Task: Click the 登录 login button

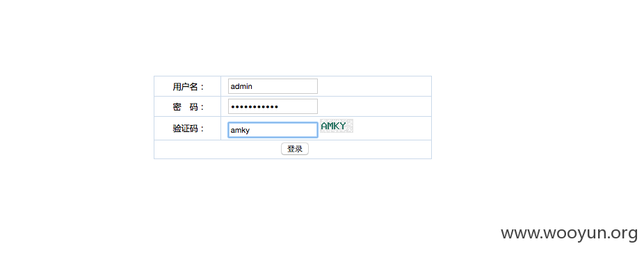Action: click(x=294, y=149)
